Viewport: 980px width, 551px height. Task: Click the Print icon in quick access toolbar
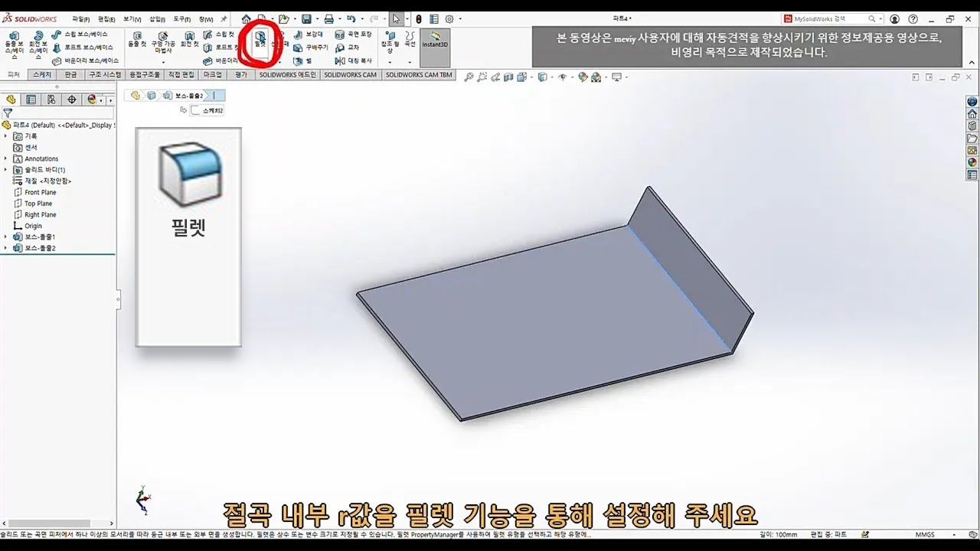(x=328, y=18)
